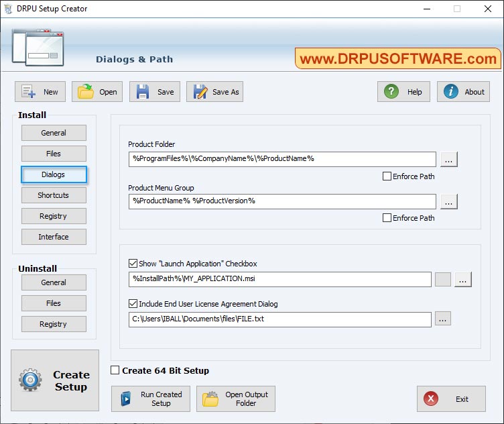Enable Enforce Path for Product Menu Group

387,218
